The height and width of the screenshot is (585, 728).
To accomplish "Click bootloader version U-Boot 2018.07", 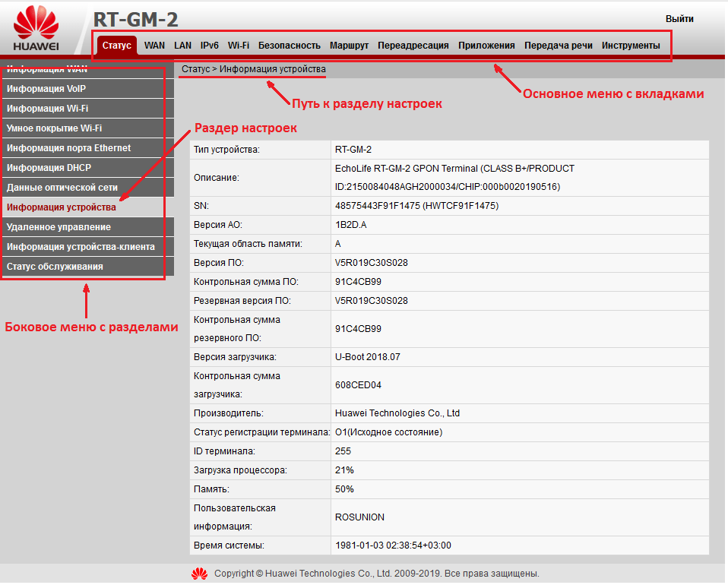I will coord(368,357).
